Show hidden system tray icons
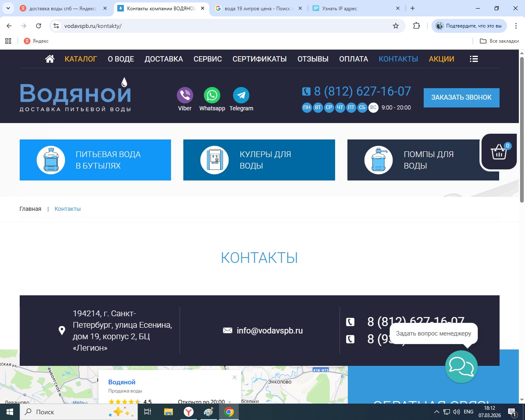Screen dimensions: 525x420 click(437, 412)
